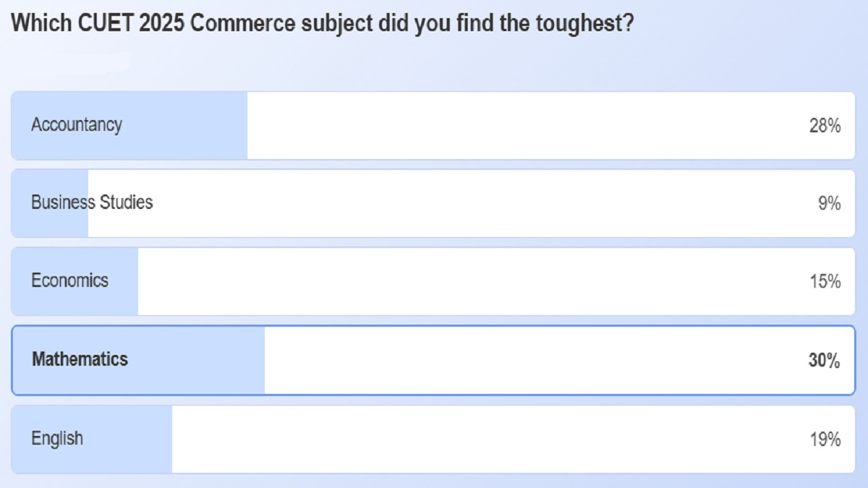Image resolution: width=868 pixels, height=488 pixels.
Task: Click the 9% result for Business Studies
Action: [829, 204]
